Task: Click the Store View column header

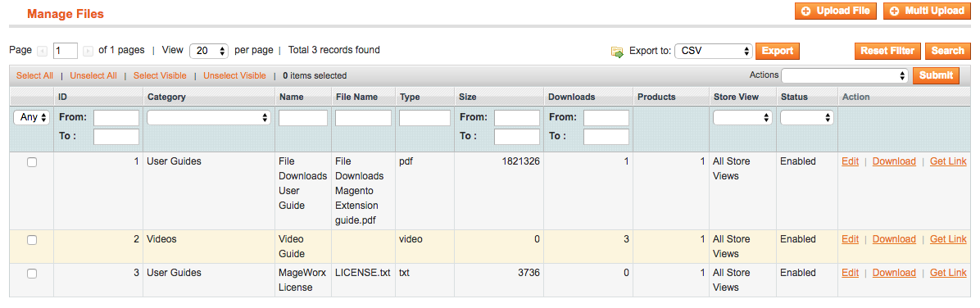Action: pyautogui.click(x=737, y=97)
